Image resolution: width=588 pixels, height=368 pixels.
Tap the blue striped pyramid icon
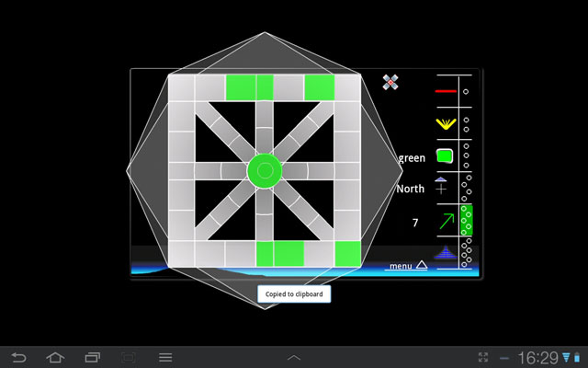446,253
